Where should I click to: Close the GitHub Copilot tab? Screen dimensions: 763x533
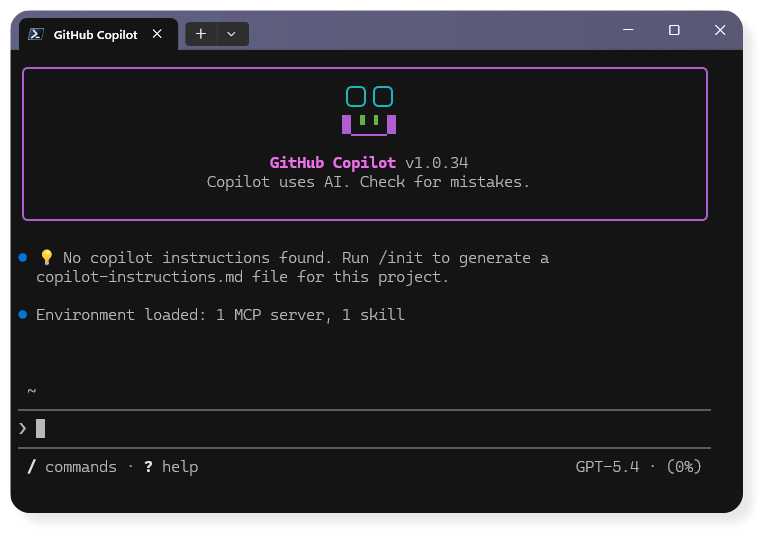[157, 33]
